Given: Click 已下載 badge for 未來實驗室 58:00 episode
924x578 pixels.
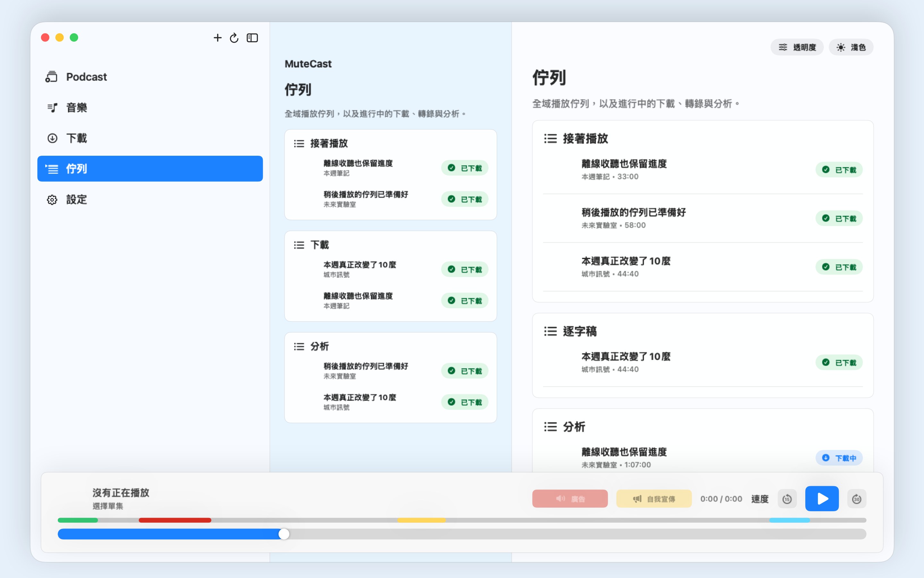Looking at the screenshot, I should coord(839,218).
